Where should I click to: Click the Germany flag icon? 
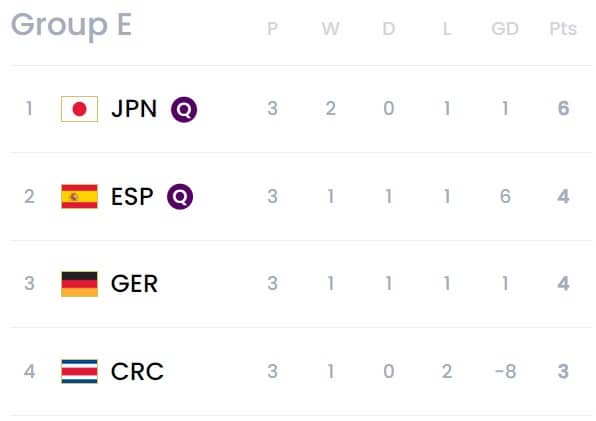79,284
